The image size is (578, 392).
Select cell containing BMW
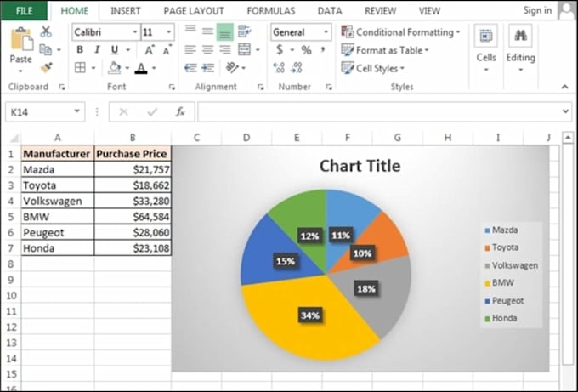click(58, 217)
